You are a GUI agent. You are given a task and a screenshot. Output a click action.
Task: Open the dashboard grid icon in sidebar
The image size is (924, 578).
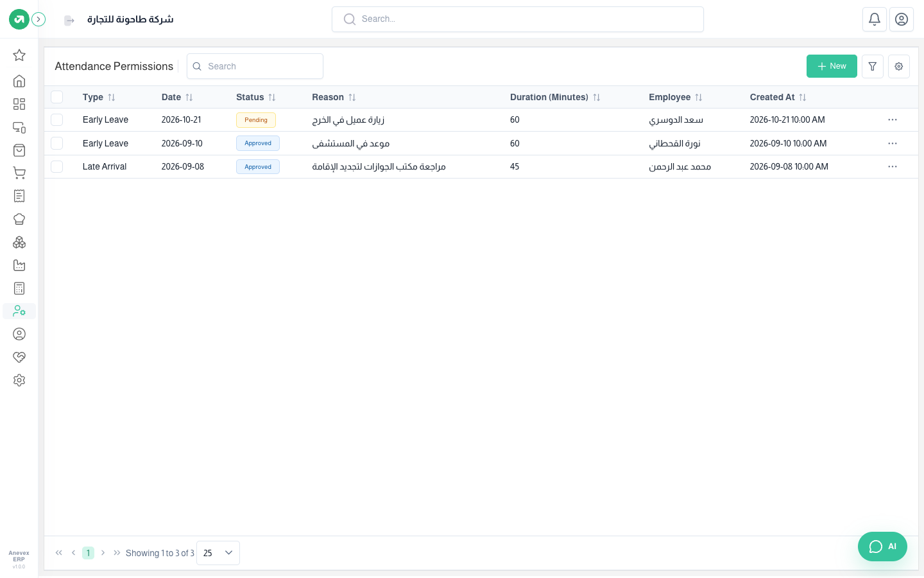[x=19, y=104]
